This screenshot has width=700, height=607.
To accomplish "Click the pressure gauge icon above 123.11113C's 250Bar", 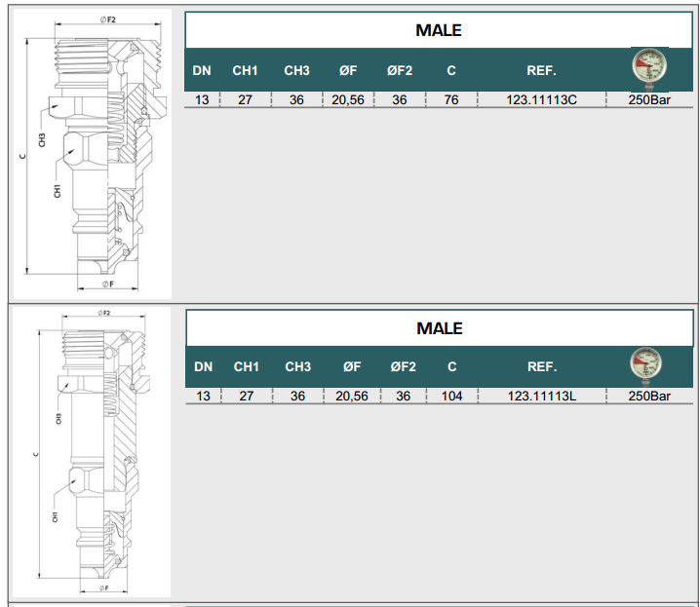I will [649, 67].
